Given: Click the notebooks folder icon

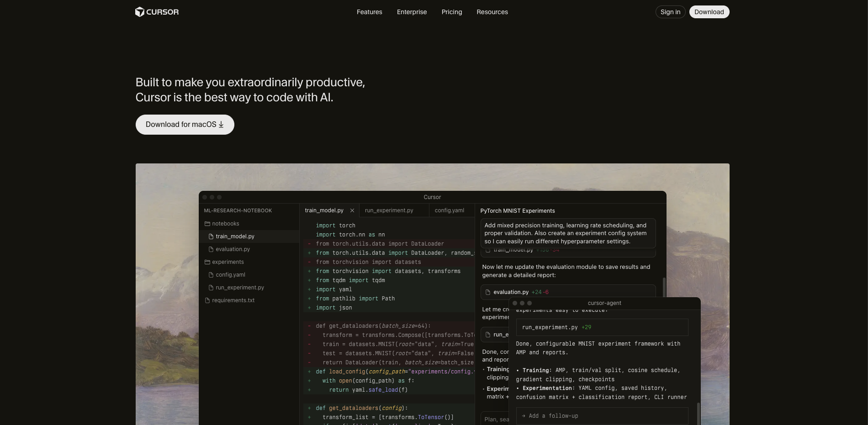Looking at the screenshot, I should 207,224.
